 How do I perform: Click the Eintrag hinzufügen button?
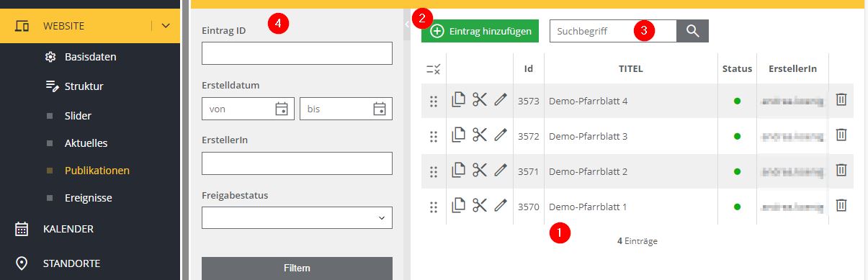click(480, 31)
